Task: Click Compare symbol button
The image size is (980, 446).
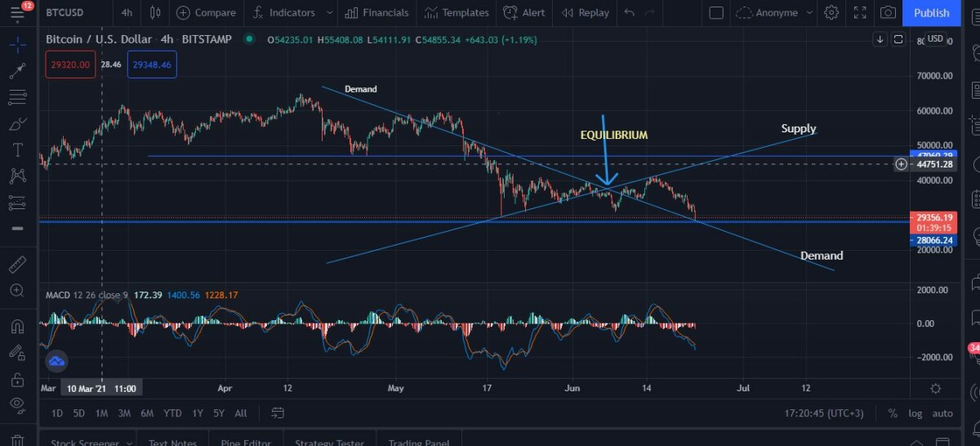Action: point(206,12)
